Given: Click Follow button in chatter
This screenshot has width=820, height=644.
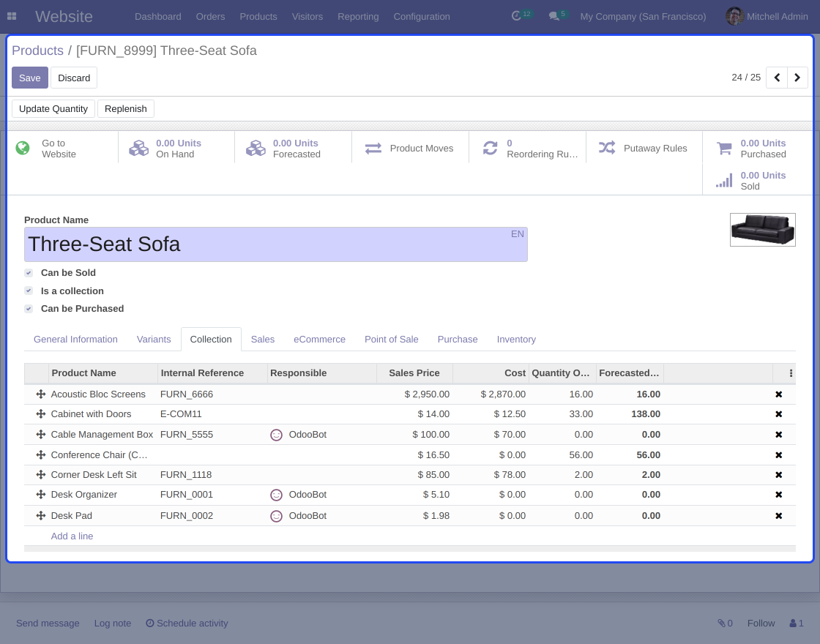Looking at the screenshot, I should pos(761,623).
